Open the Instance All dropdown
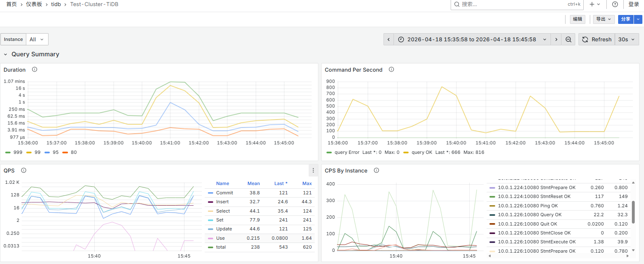 [x=37, y=39]
